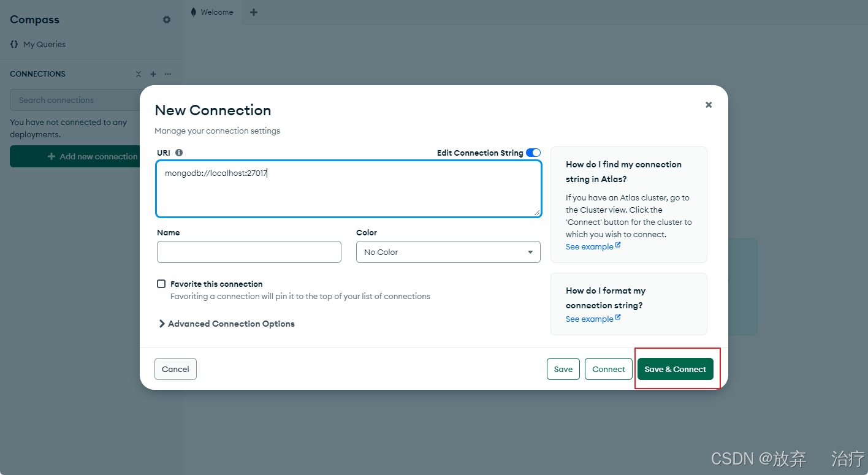This screenshot has width=868, height=475.
Task: Select the Welcome tab
Action: click(x=213, y=12)
